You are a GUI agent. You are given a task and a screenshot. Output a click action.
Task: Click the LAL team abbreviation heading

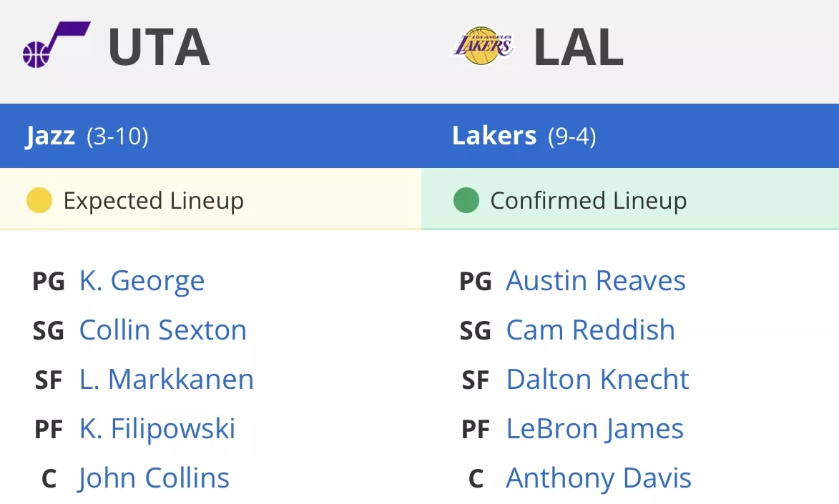tap(579, 47)
